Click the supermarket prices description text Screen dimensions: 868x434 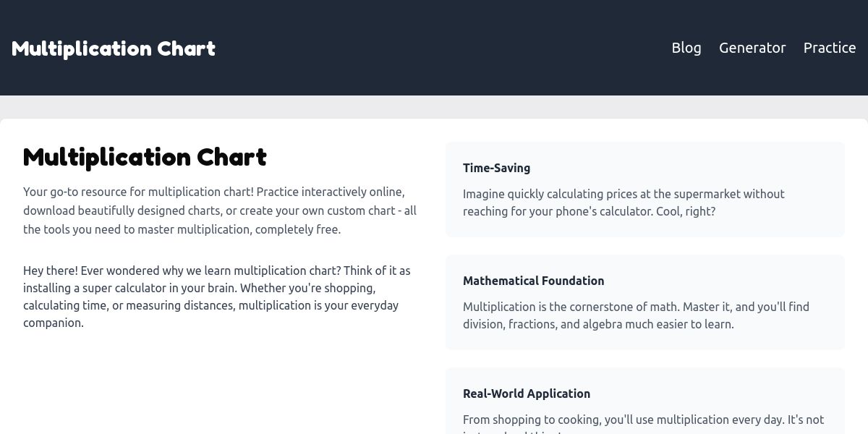(622, 194)
